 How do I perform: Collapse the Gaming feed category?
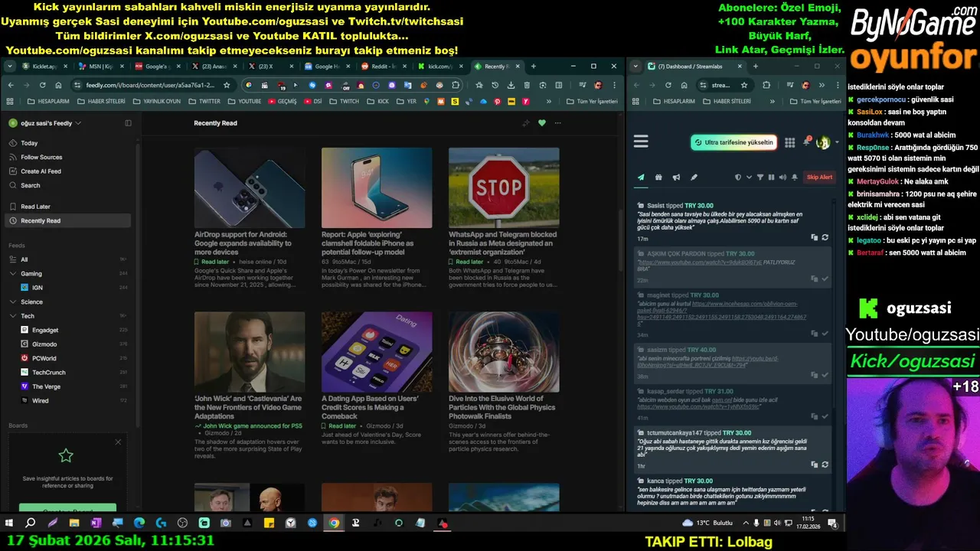13,273
